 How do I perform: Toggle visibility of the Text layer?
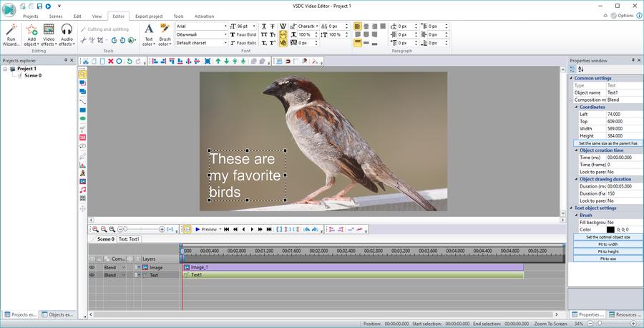(x=92, y=275)
